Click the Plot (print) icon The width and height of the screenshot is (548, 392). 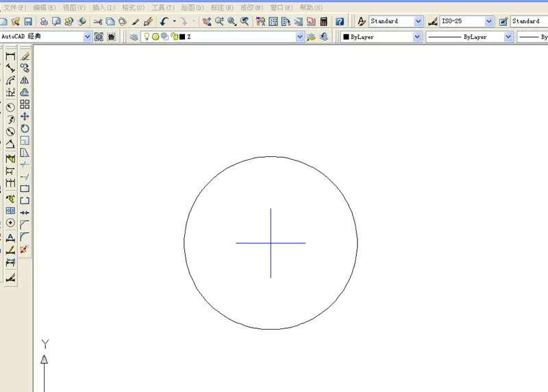[44, 22]
